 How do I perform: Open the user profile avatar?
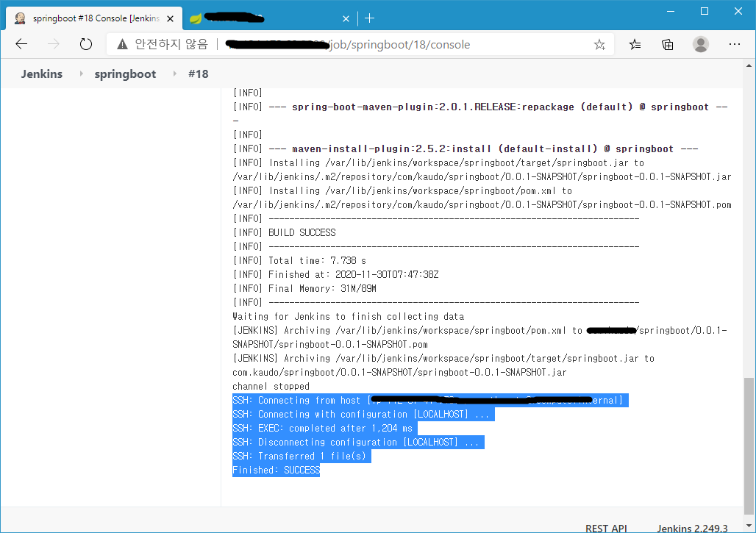tap(701, 44)
